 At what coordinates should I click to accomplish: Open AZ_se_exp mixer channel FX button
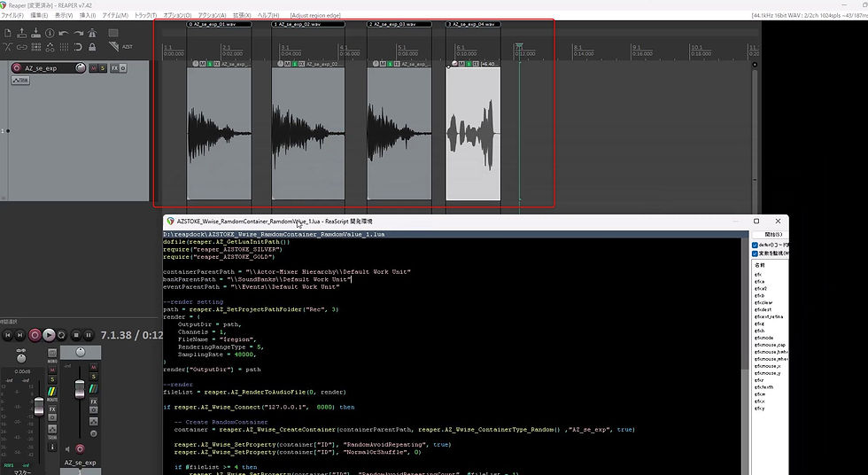coord(94,402)
